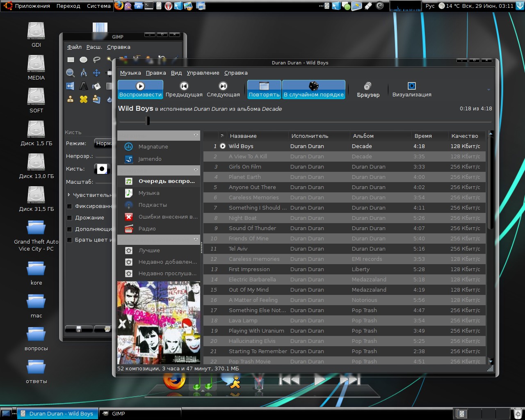Image resolution: width=525 pixels, height=420 pixels.
Task: Open the Управление menu
Action: [203, 73]
